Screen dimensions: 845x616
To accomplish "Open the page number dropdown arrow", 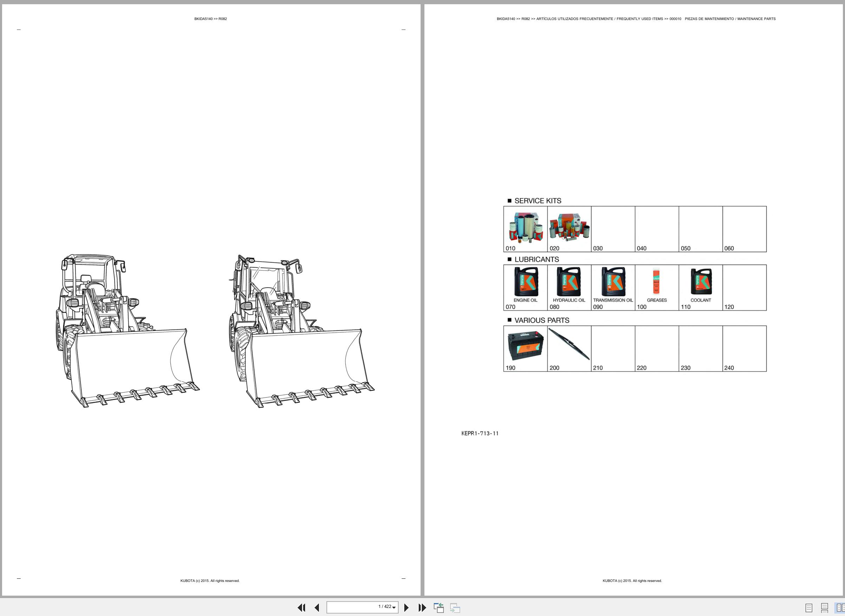I will [394, 608].
